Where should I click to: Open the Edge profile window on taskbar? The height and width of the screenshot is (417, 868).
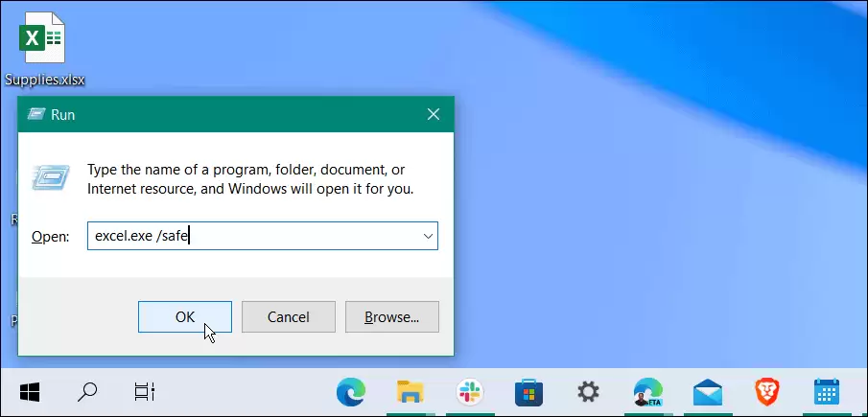click(x=647, y=392)
